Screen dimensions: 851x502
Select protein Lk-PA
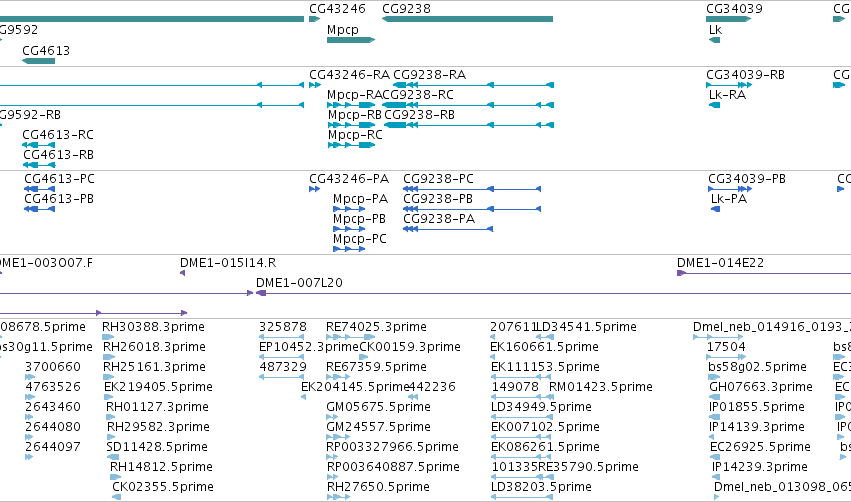(729, 199)
